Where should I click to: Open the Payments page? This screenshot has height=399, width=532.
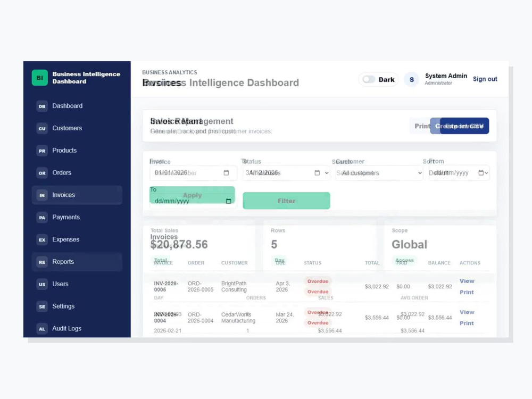point(77,217)
